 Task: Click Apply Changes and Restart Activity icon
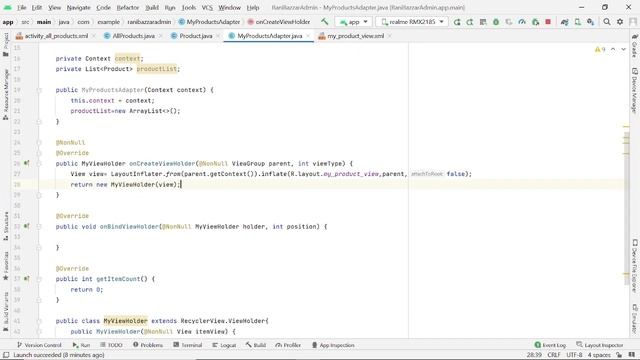[x=470, y=22]
